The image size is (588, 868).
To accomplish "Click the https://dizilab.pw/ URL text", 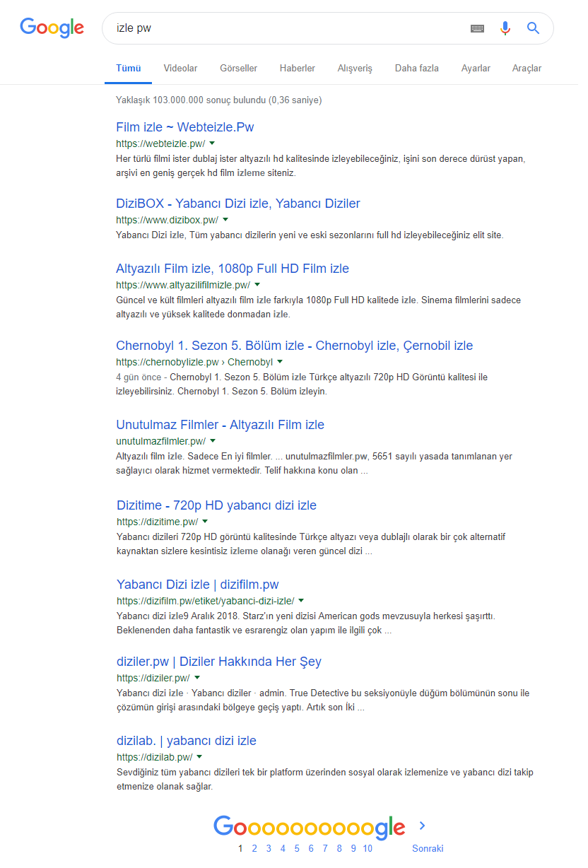I will pyautogui.click(x=155, y=757).
